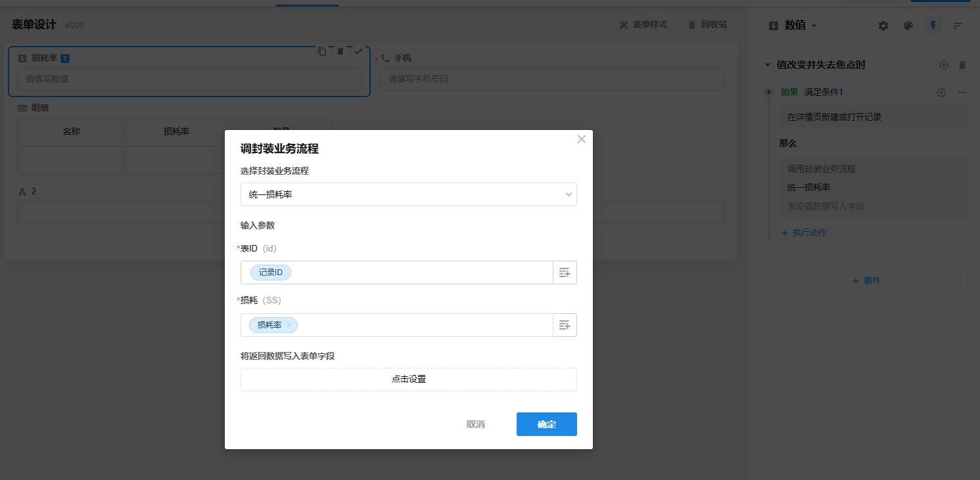Add a condition beside 满足条件1
Image resolution: width=980 pixels, height=480 pixels.
click(941, 93)
